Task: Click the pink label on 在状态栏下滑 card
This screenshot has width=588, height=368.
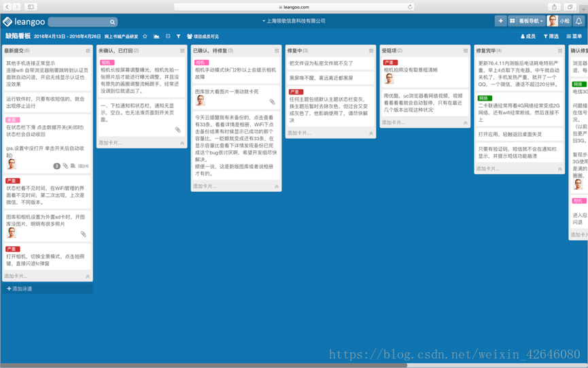Action: coord(13,120)
